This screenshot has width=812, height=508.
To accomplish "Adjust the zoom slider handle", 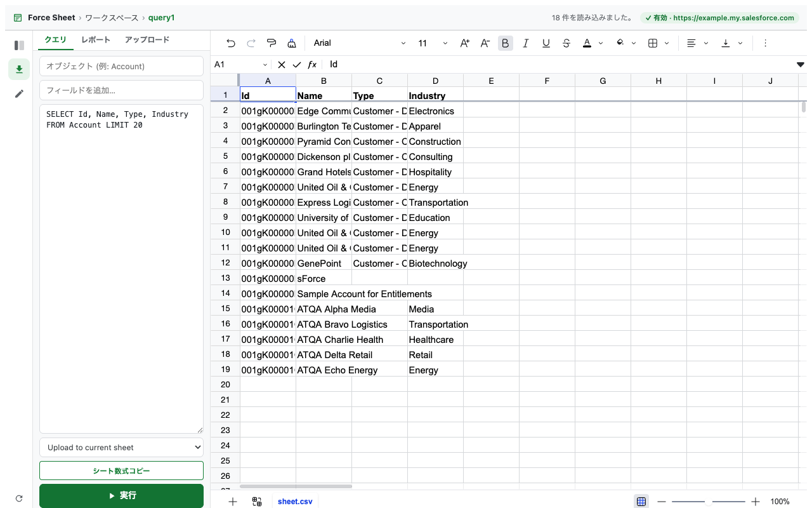I will tap(709, 502).
